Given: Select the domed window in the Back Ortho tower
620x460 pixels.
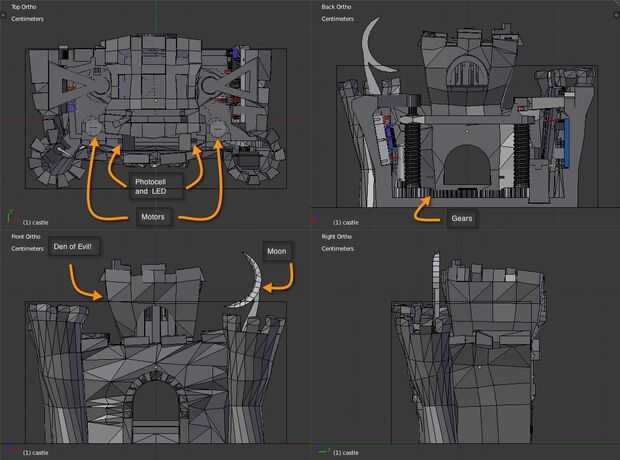Looking at the screenshot, I should [469, 71].
